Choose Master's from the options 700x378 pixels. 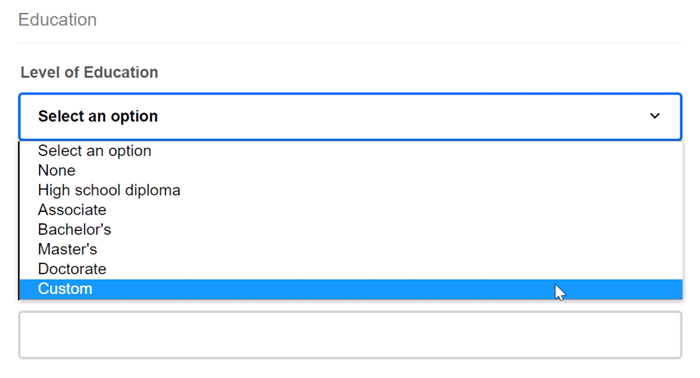(351, 249)
